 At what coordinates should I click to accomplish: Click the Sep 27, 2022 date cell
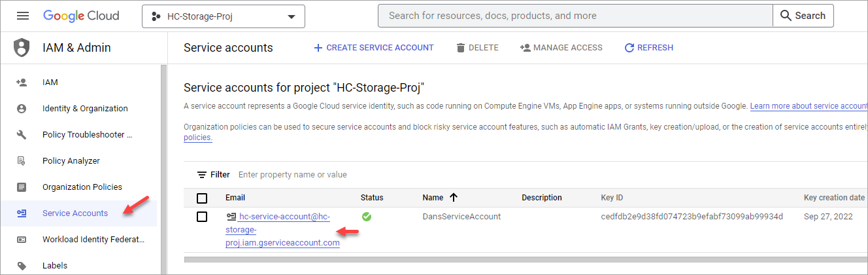coord(828,217)
